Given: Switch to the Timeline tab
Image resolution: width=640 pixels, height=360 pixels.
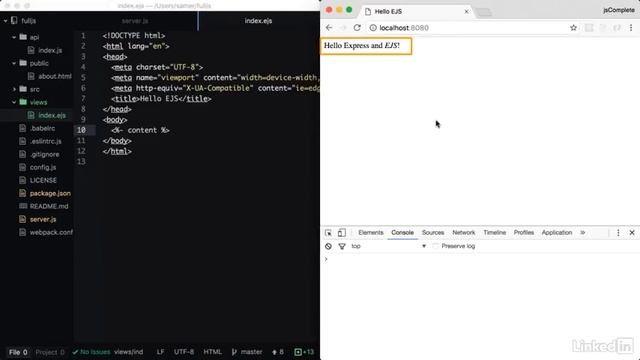Looking at the screenshot, I should (x=495, y=233).
